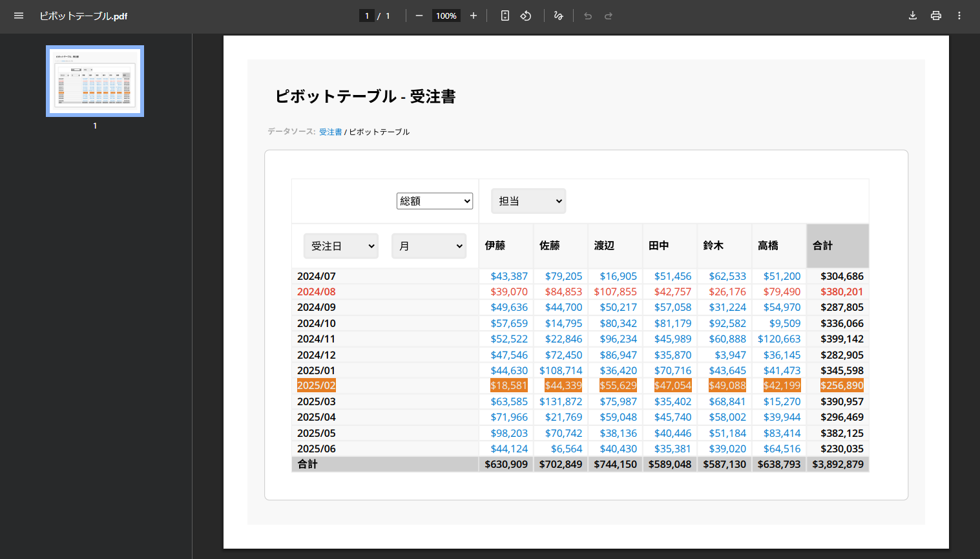The image size is (980, 559).
Task: Expand the 担当 dropdown
Action: (x=528, y=201)
